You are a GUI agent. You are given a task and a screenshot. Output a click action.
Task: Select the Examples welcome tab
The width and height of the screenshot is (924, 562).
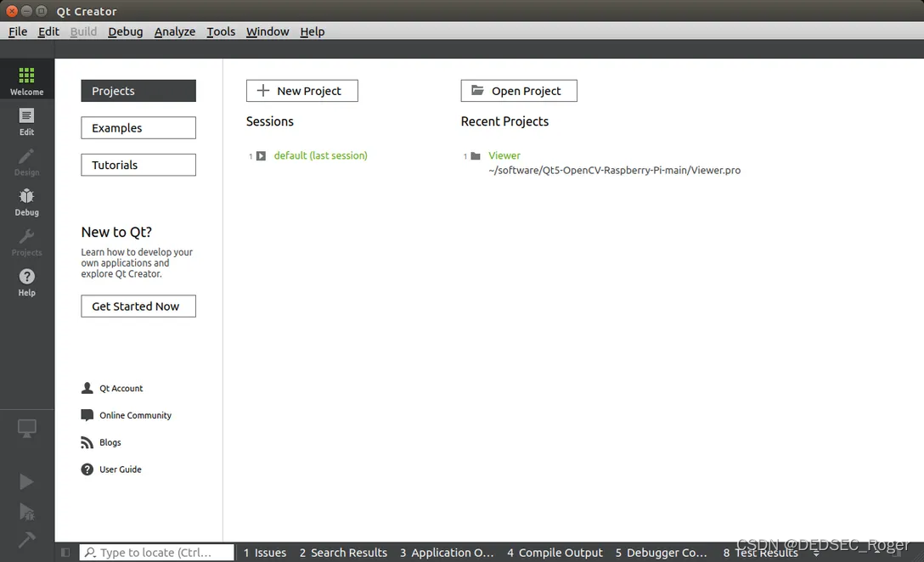click(138, 128)
